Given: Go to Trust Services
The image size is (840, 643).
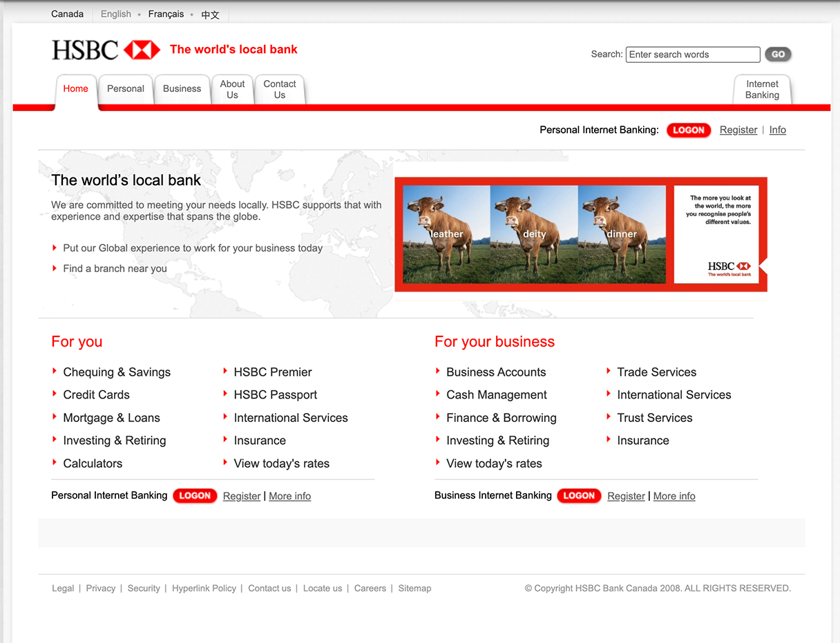Looking at the screenshot, I should tap(655, 418).
